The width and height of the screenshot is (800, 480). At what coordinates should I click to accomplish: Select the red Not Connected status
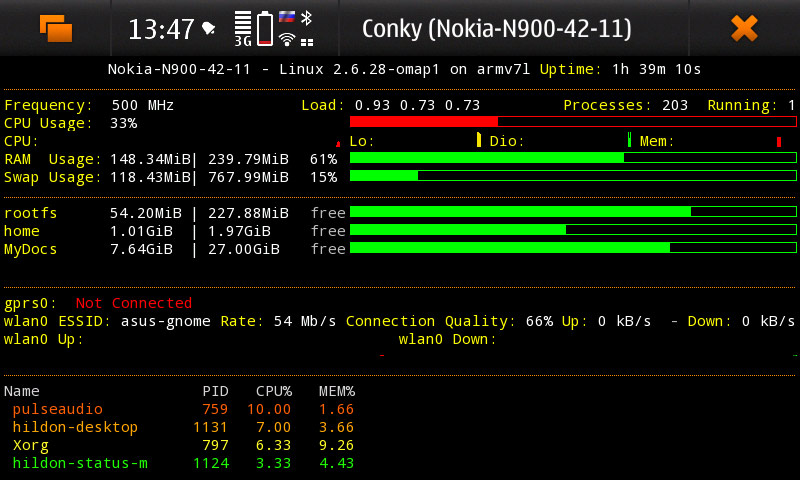pyautogui.click(x=134, y=303)
